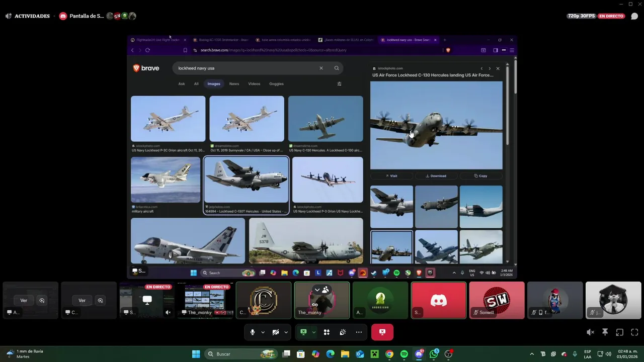This screenshot has width=644, height=362.
Task: Open the Brave hamburger menu
Action: 512,50
